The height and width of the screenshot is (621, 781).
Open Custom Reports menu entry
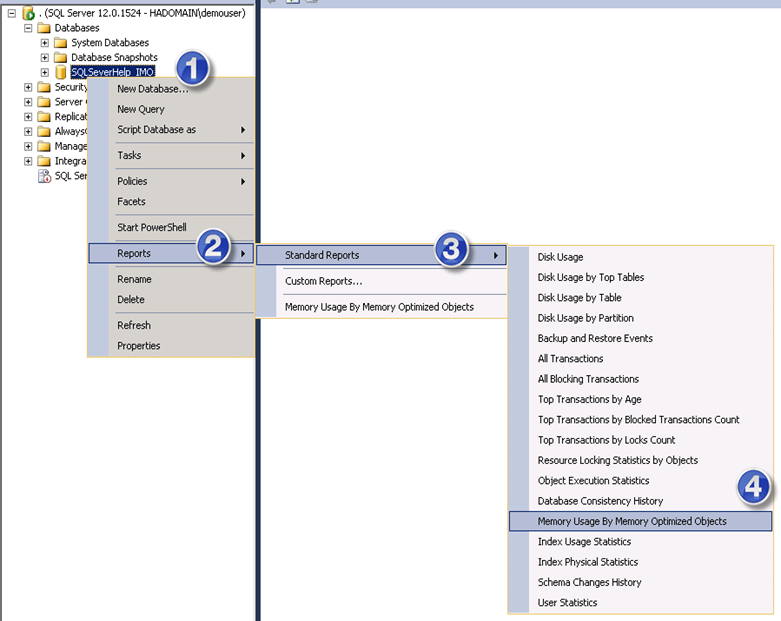coord(323,281)
